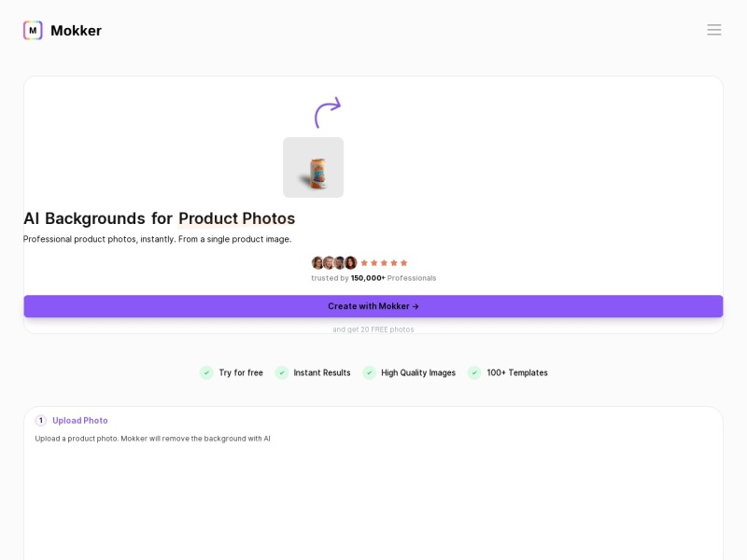Click the 'Instant Results' green checkmark
The image size is (747, 560).
[x=282, y=372]
